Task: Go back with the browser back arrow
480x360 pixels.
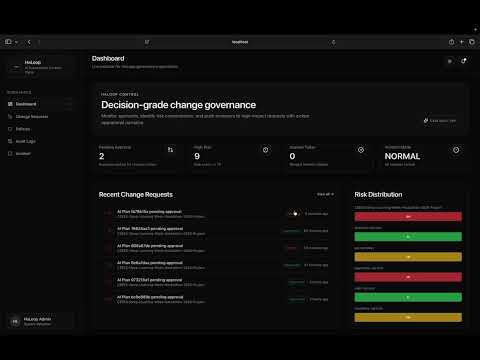Action: tap(29, 42)
